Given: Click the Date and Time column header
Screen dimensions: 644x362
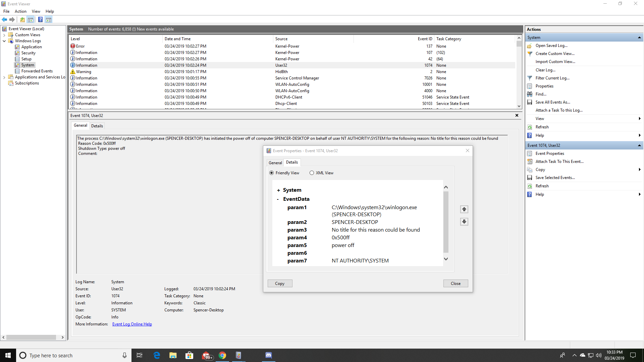Looking at the screenshot, I should pos(218,39).
